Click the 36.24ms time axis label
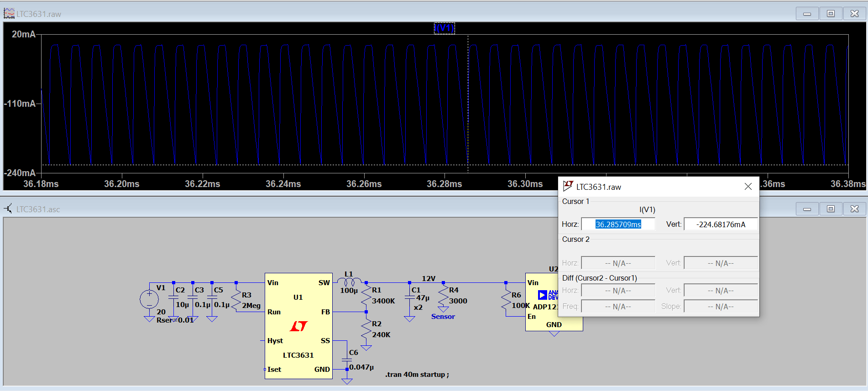The image size is (868, 391). (283, 184)
